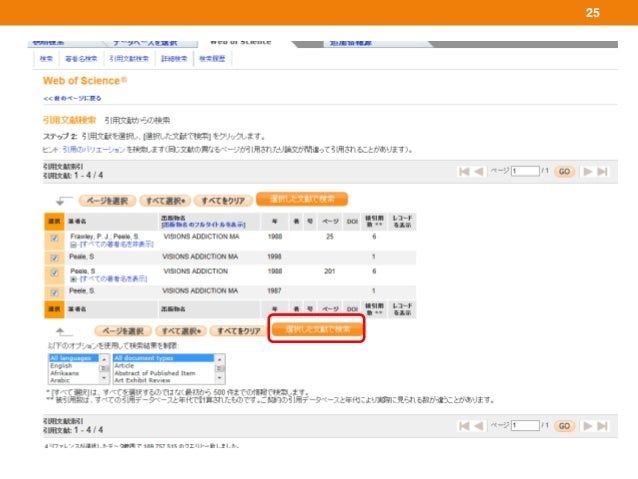Viewport: 638px width, 479px height.
Task: Select English in the language list
Action: coord(73,366)
